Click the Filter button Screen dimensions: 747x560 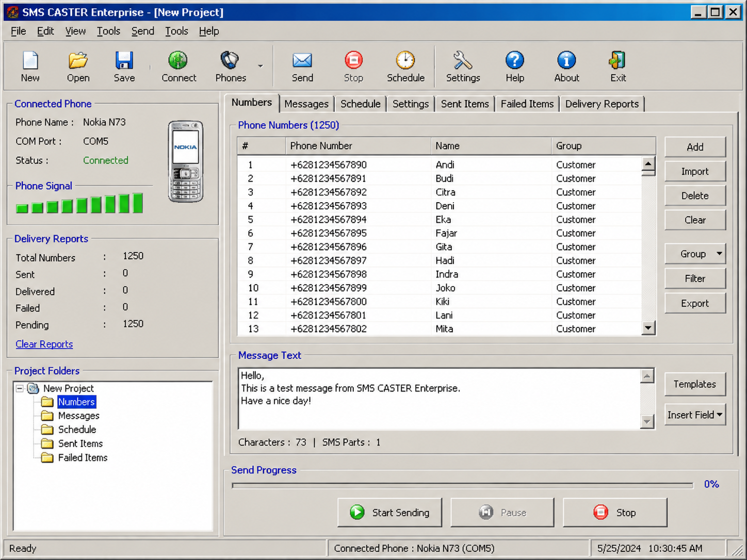tap(695, 278)
